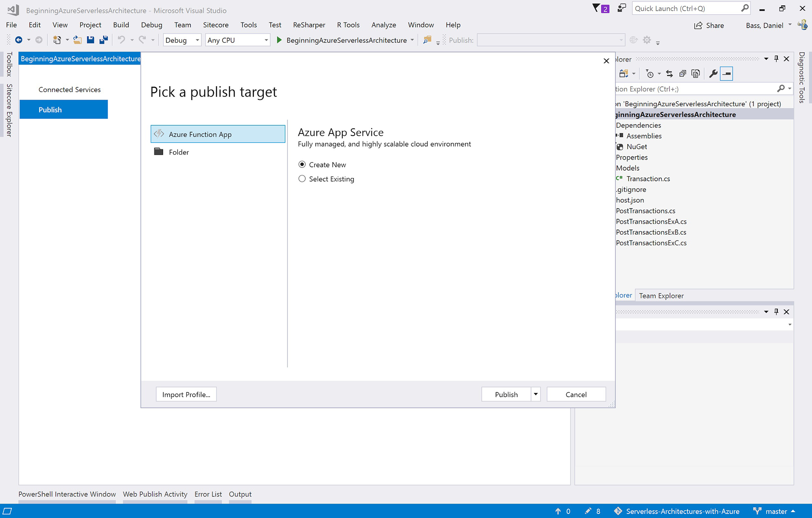Click the Show All Files icon

click(695, 73)
